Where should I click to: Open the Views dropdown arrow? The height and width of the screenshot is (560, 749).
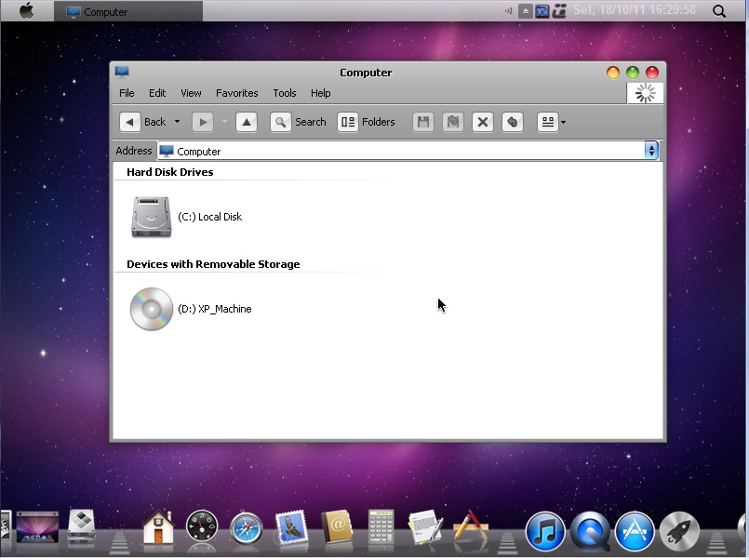(563, 123)
